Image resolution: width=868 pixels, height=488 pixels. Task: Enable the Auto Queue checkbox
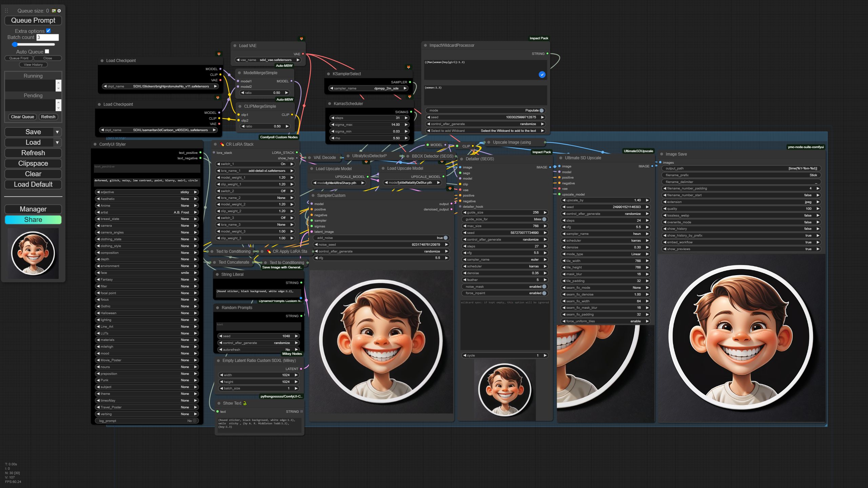(47, 52)
